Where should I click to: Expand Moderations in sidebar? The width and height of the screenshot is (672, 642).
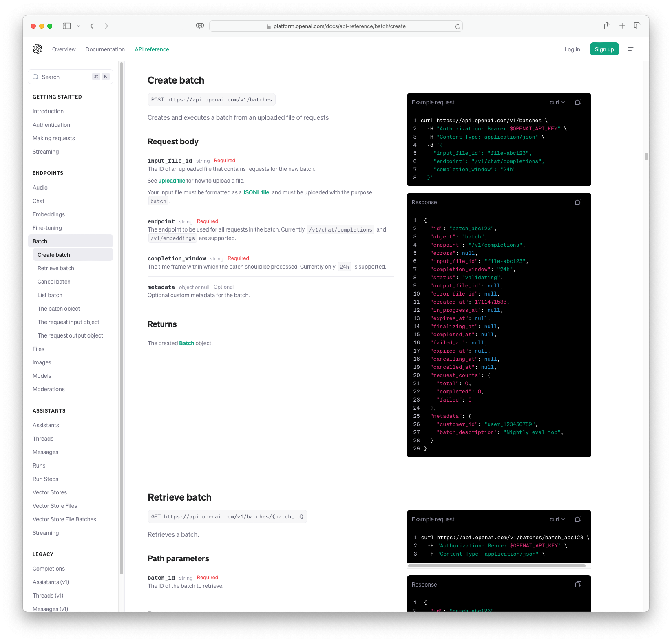click(x=49, y=389)
